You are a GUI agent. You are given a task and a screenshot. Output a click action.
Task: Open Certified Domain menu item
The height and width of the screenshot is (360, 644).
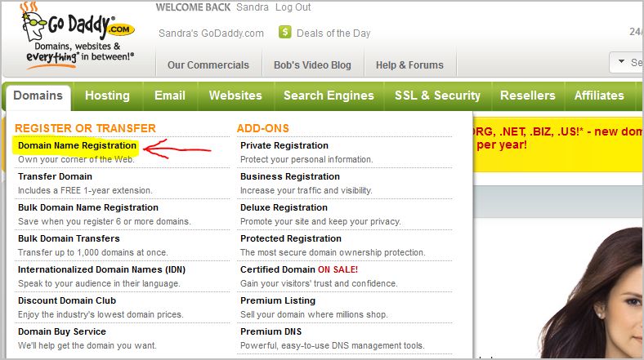click(x=277, y=269)
